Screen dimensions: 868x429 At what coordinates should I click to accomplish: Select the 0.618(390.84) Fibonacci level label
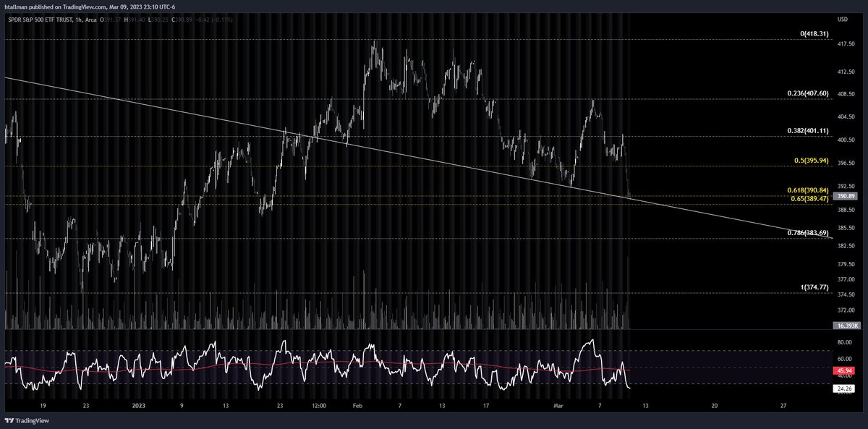[808, 190]
